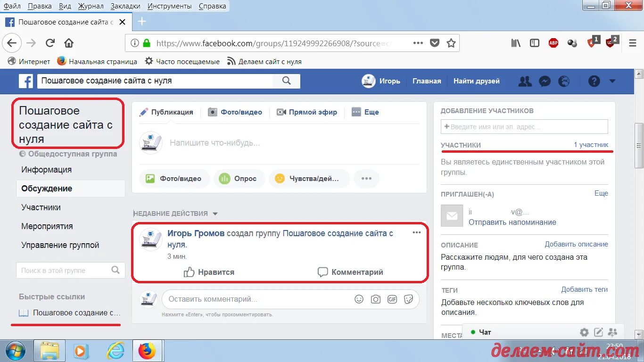Click Нравится on the group creation post
644x362 pixels.
[209, 272]
